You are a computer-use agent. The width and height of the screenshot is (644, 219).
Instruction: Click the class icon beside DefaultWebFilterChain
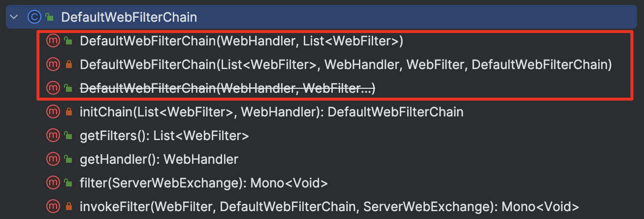[34, 17]
